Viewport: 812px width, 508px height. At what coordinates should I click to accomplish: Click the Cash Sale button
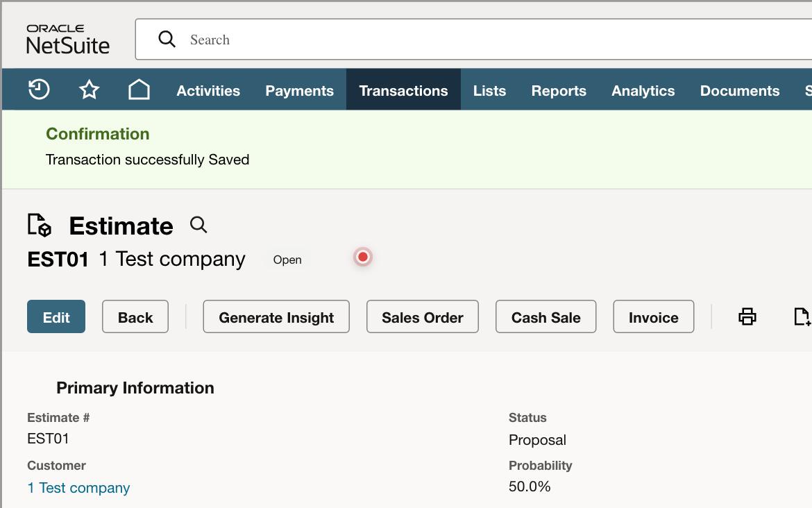pos(545,316)
